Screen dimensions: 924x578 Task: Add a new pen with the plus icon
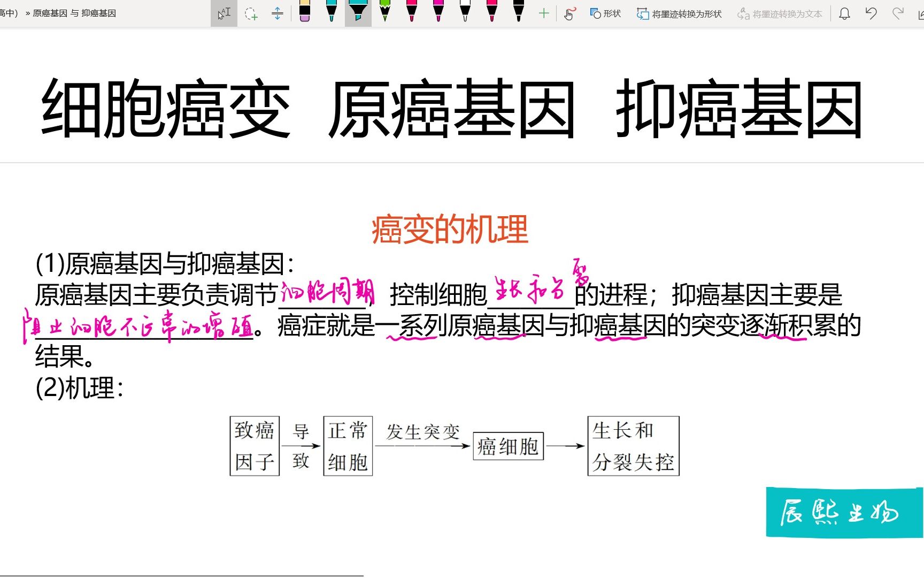pos(543,14)
